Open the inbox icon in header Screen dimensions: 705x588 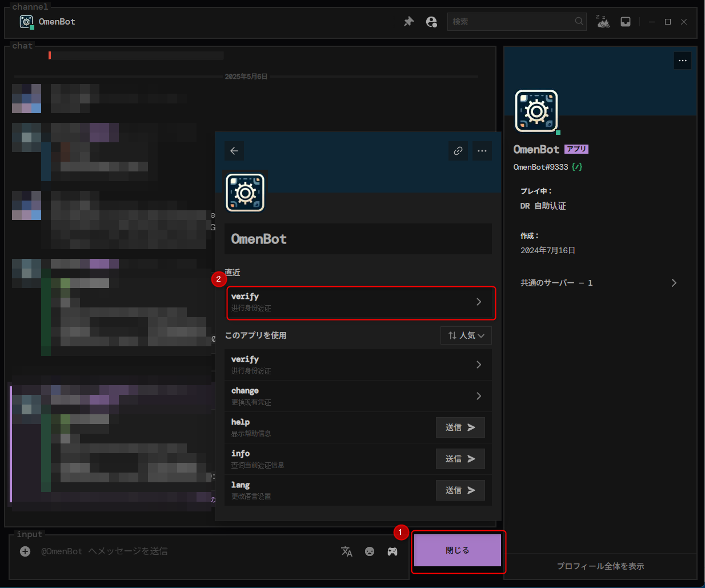626,22
